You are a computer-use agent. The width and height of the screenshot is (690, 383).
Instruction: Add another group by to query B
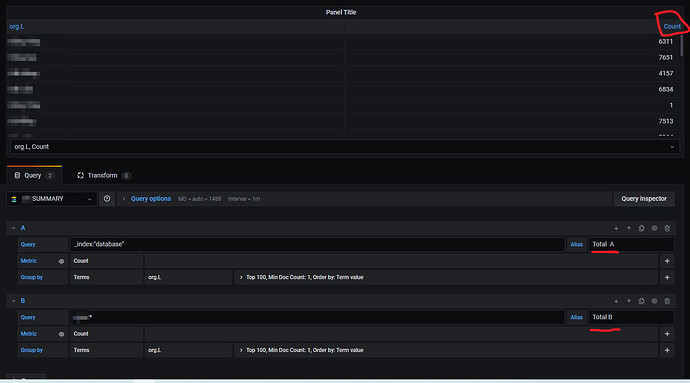[x=667, y=350]
